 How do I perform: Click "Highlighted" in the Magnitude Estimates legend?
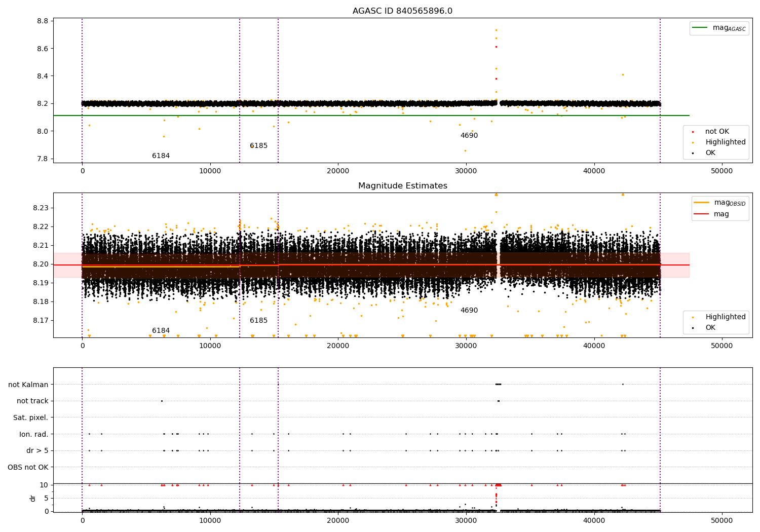pos(726,317)
